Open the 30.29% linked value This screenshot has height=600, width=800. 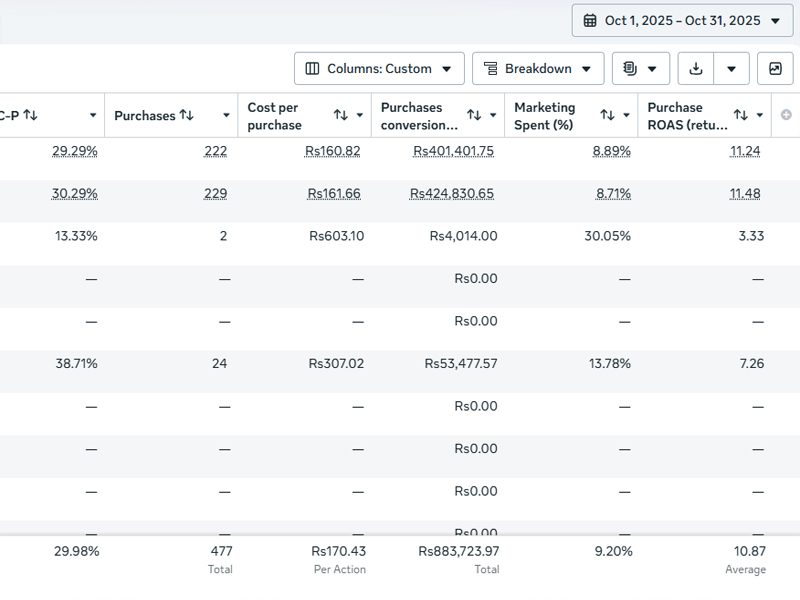pos(74,194)
